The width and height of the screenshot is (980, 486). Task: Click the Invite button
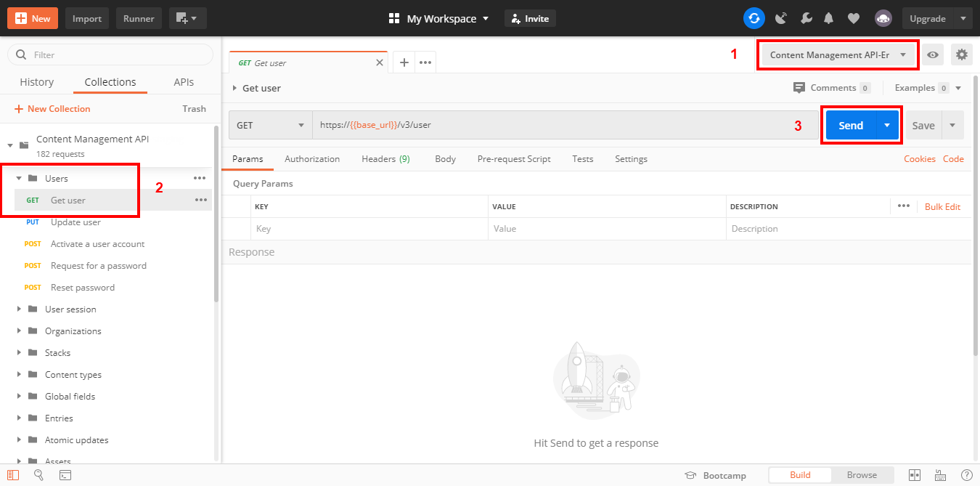click(x=530, y=18)
